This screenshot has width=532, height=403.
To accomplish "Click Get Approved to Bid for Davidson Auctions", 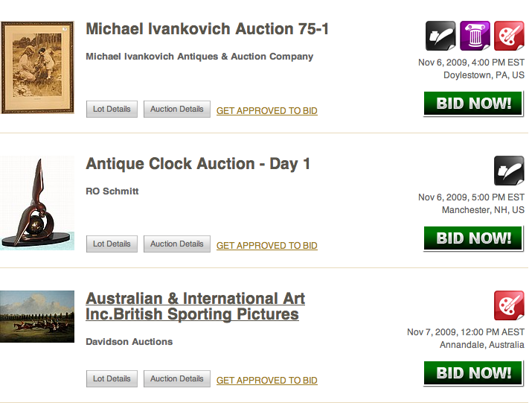I will [266, 381].
